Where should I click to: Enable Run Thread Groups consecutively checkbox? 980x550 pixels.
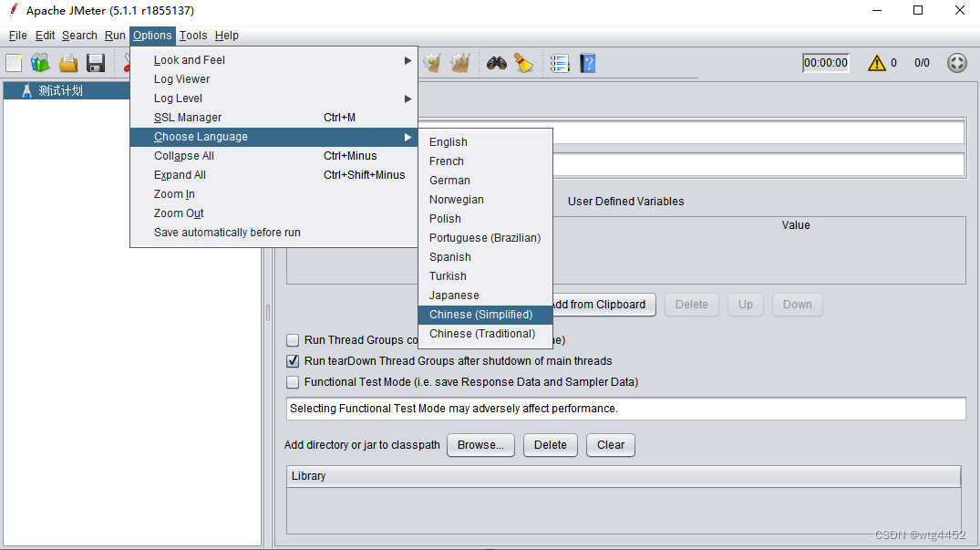pyautogui.click(x=293, y=340)
